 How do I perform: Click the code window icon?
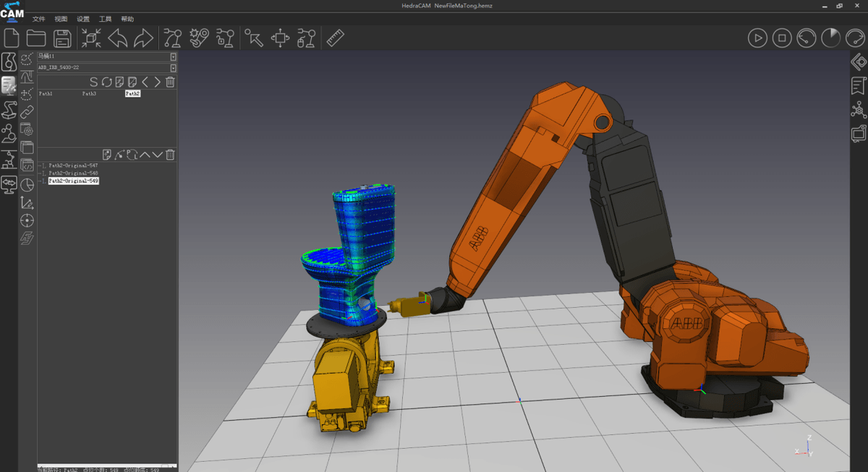pyautogui.click(x=27, y=166)
